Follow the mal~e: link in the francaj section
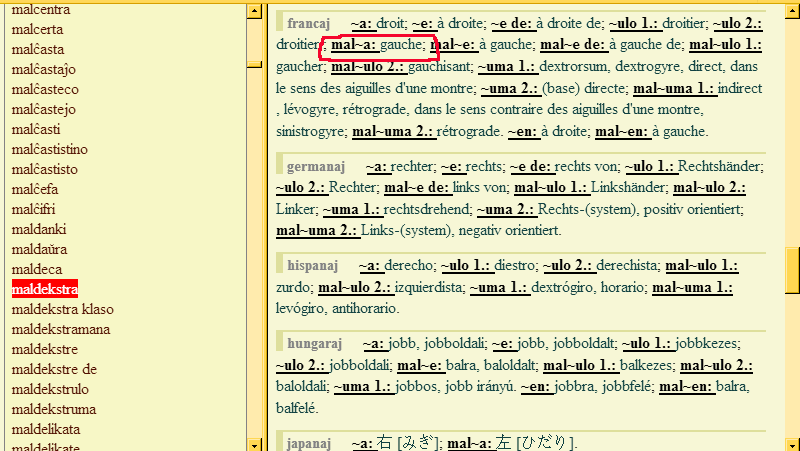Image resolution: width=800 pixels, height=451 pixels. [x=455, y=45]
